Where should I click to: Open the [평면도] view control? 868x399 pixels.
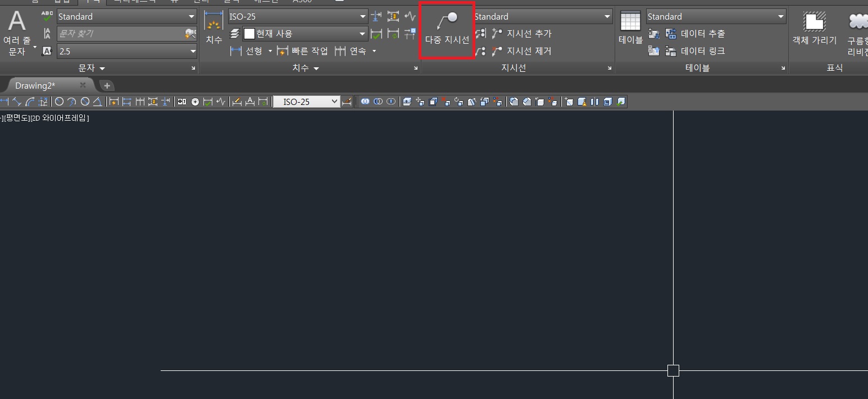pos(16,118)
